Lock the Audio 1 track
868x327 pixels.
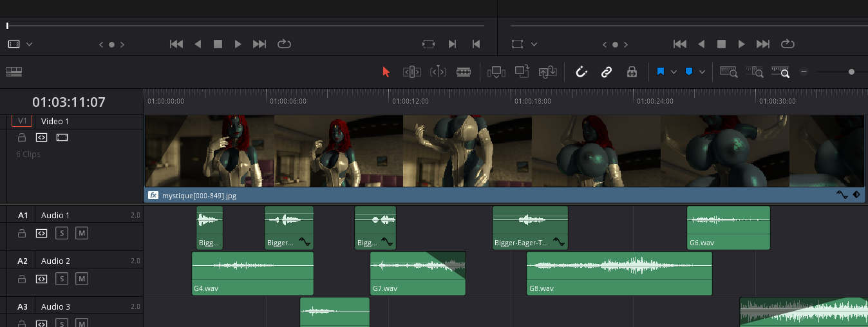22,233
